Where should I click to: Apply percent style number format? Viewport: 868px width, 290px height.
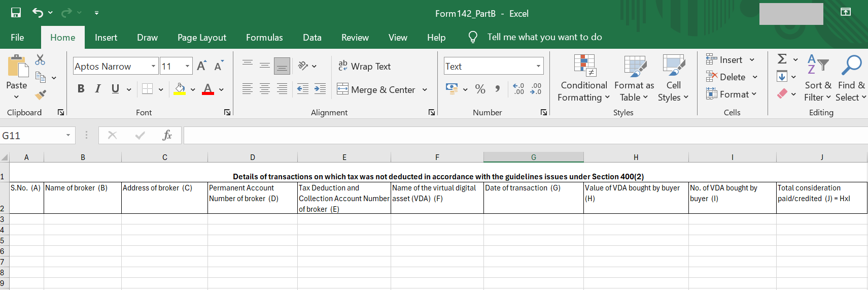coord(480,89)
